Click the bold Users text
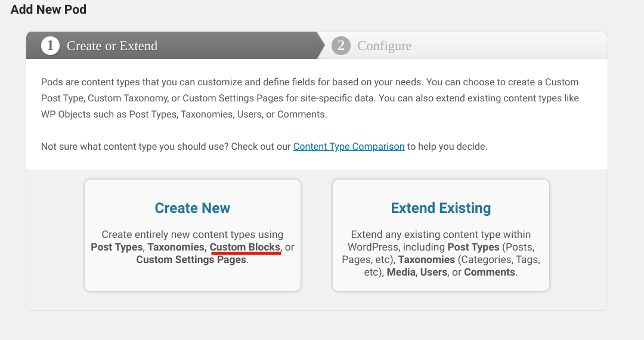 [x=432, y=272]
